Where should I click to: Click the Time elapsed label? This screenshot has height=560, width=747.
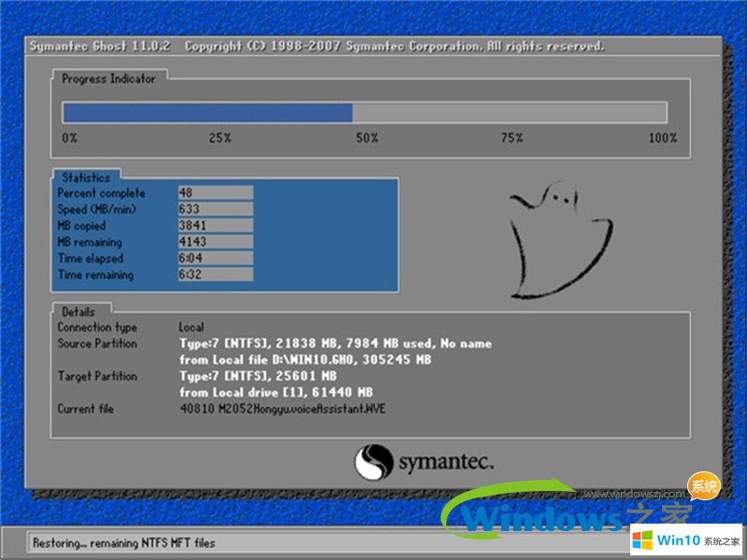pos(91,259)
